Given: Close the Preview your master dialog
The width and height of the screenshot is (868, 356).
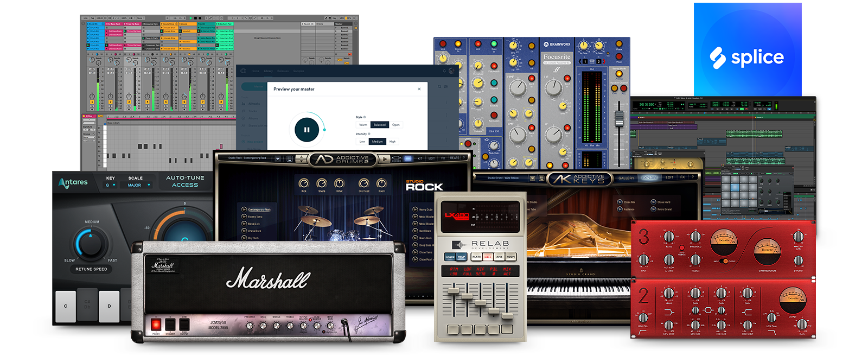Looking at the screenshot, I should 419,89.
